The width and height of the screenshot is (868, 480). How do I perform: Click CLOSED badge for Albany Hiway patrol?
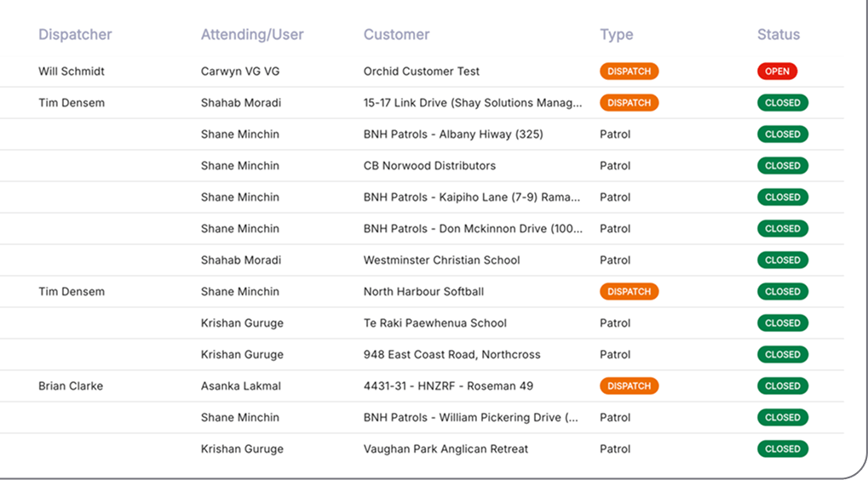[783, 134]
